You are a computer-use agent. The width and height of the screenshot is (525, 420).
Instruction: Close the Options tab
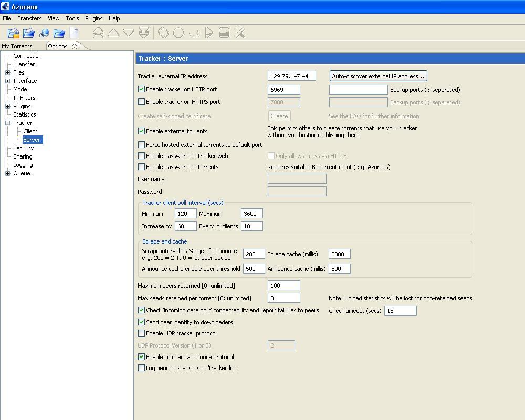coord(75,46)
